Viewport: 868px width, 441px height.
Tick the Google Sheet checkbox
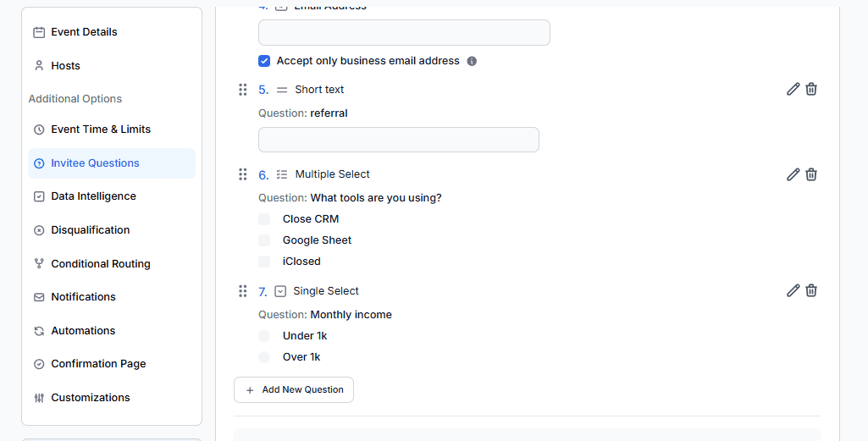pos(264,240)
